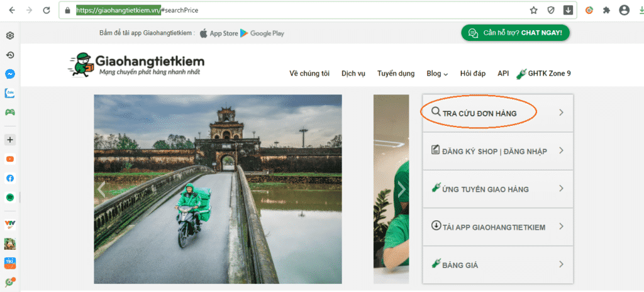
Task: Go back to the previous page
Action: [12, 10]
